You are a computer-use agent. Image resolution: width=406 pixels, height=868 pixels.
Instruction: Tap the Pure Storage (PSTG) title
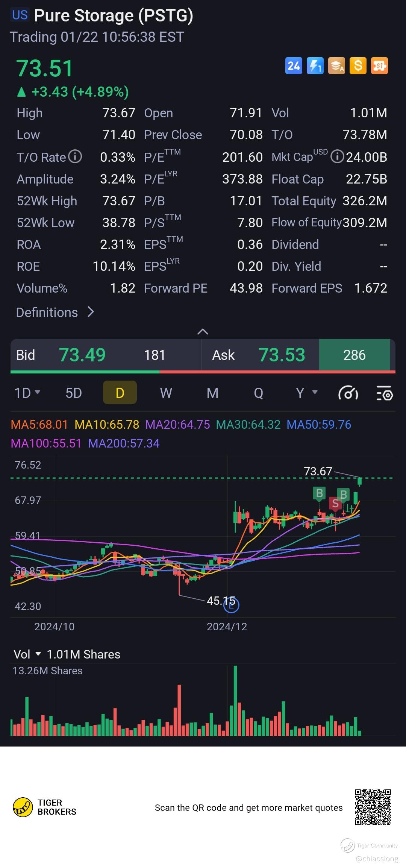click(114, 15)
